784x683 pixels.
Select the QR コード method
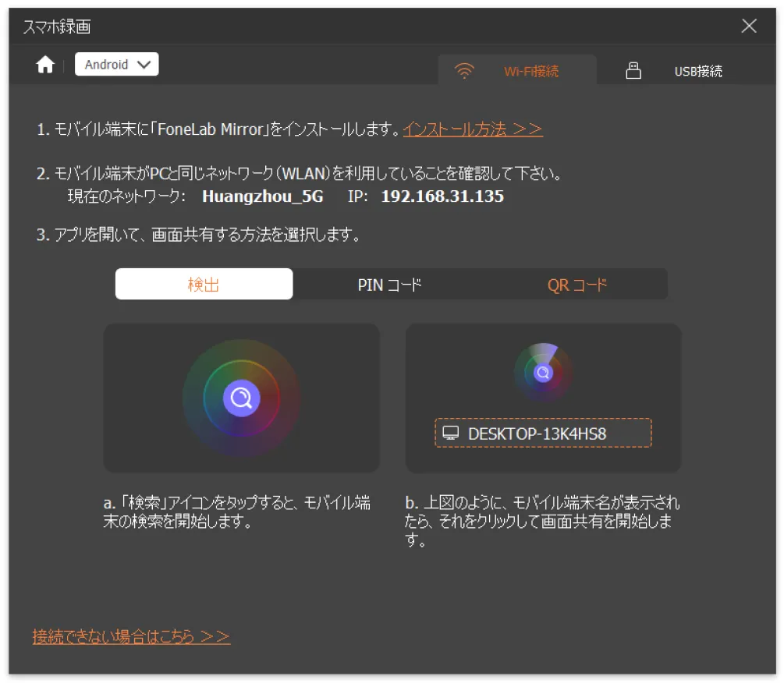coord(576,285)
